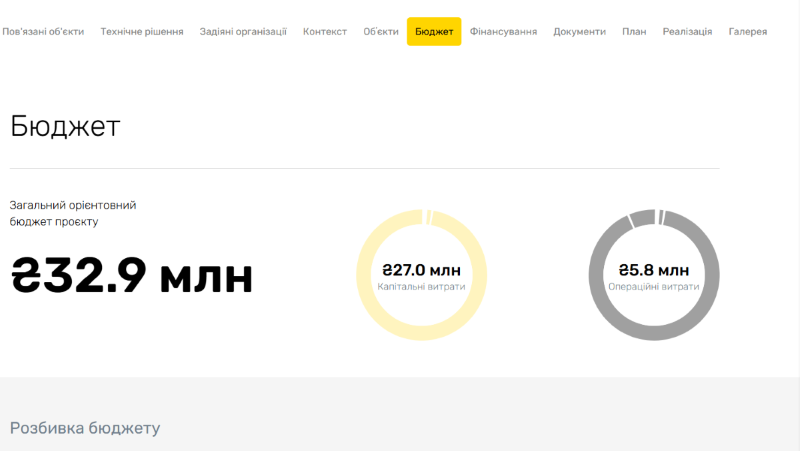The height and width of the screenshot is (451, 800).
Task: Open the Об'єкти tab
Action: tap(381, 32)
